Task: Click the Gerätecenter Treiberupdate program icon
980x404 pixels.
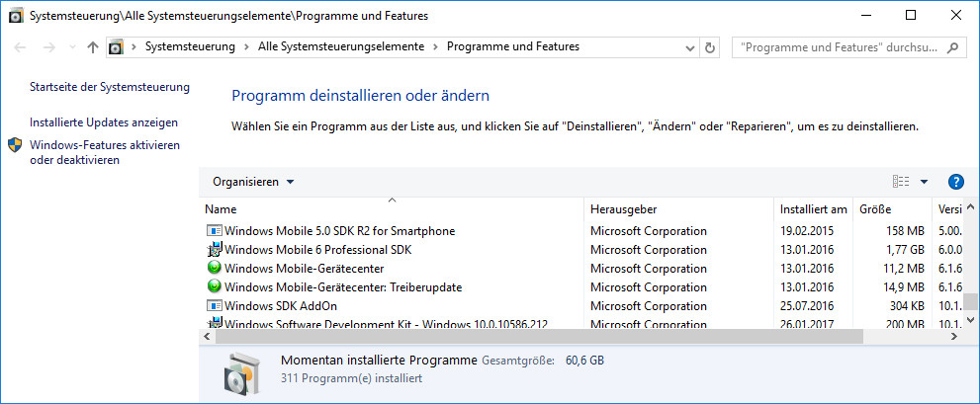Action: coord(215,287)
